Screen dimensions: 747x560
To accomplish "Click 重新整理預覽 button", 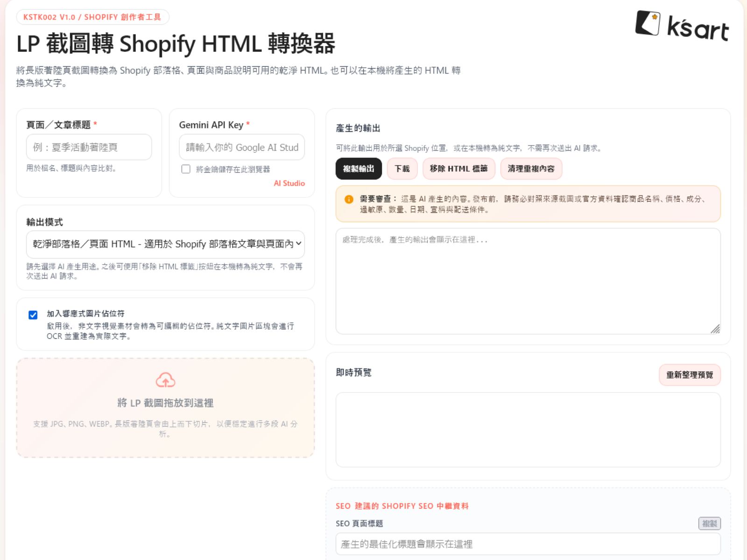I will click(690, 375).
